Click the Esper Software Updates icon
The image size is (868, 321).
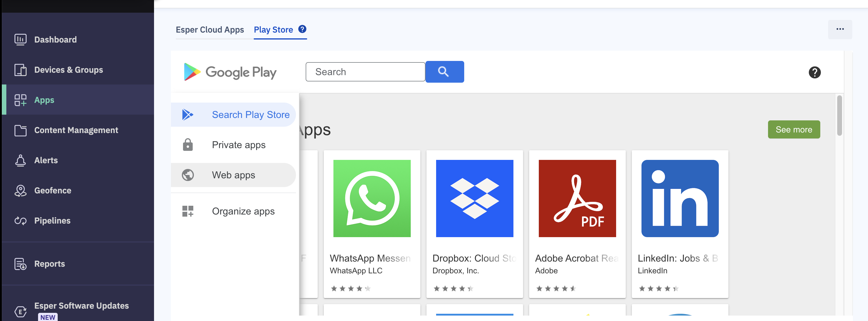(x=20, y=311)
